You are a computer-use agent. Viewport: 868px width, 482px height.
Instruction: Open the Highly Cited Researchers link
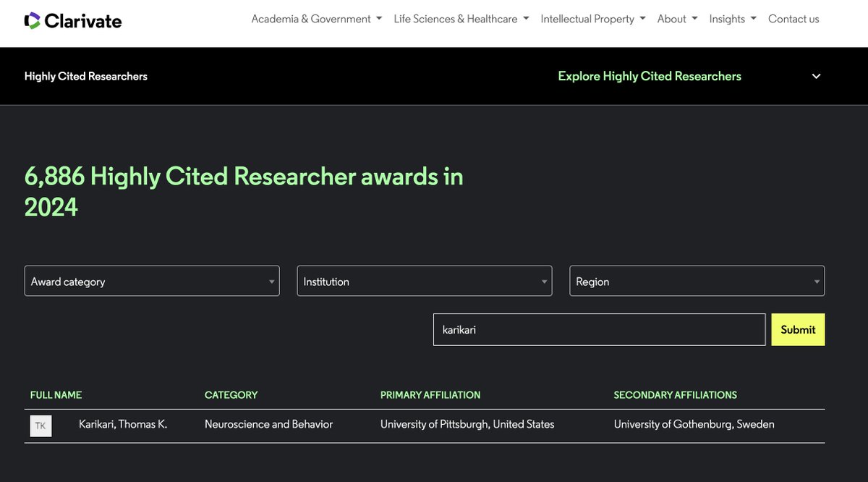(86, 76)
